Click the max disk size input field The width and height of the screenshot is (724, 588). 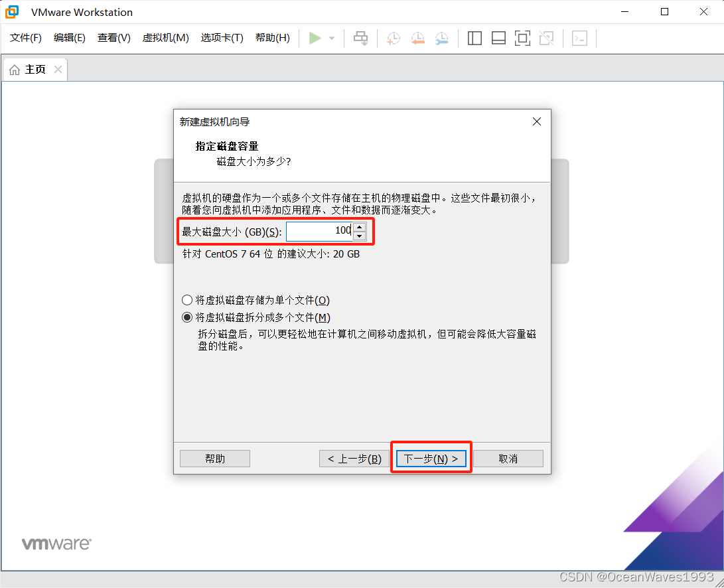319,232
